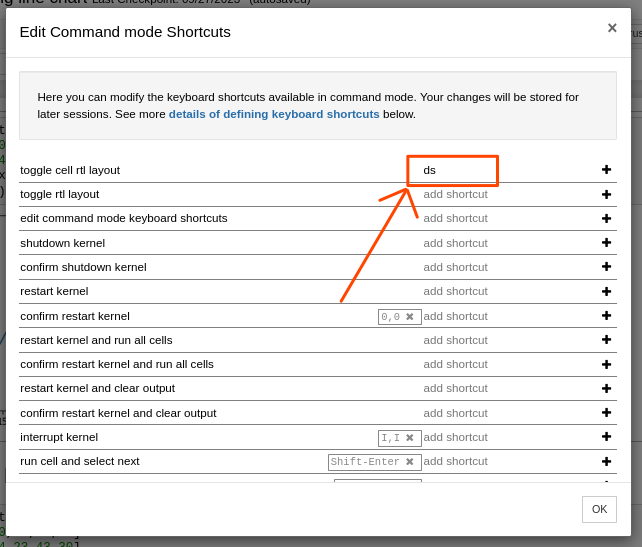Remove the I,I shortcut for interrupt kernel
This screenshot has height=547, width=642.
(x=409, y=438)
